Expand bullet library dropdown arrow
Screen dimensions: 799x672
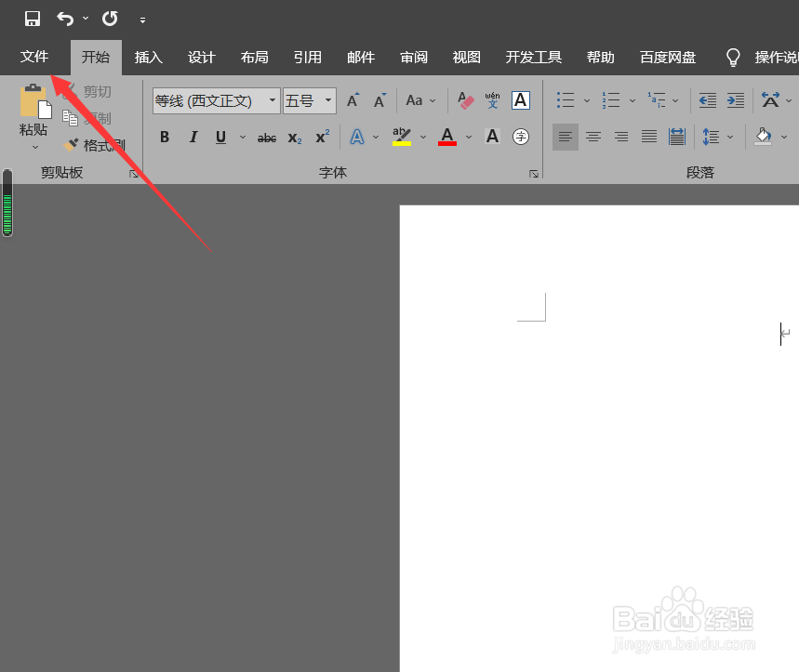pos(587,100)
